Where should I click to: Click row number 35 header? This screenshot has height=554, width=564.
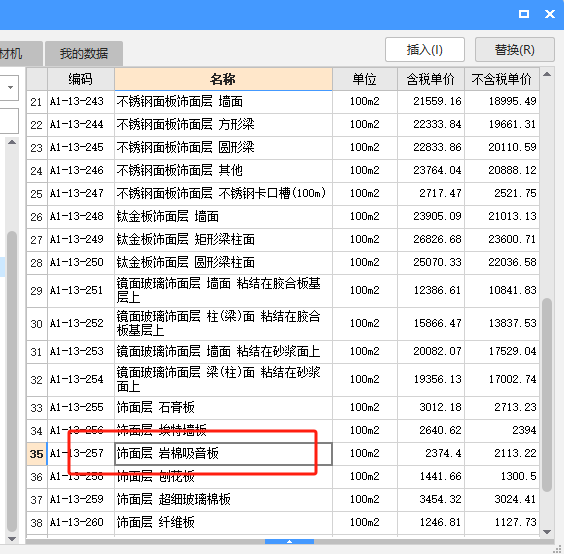tap(37, 454)
